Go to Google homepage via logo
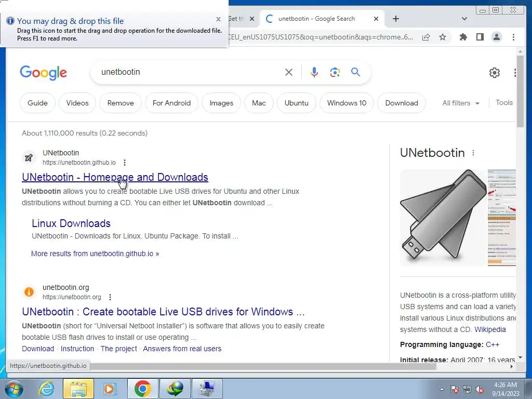532x399 pixels. 44,73
